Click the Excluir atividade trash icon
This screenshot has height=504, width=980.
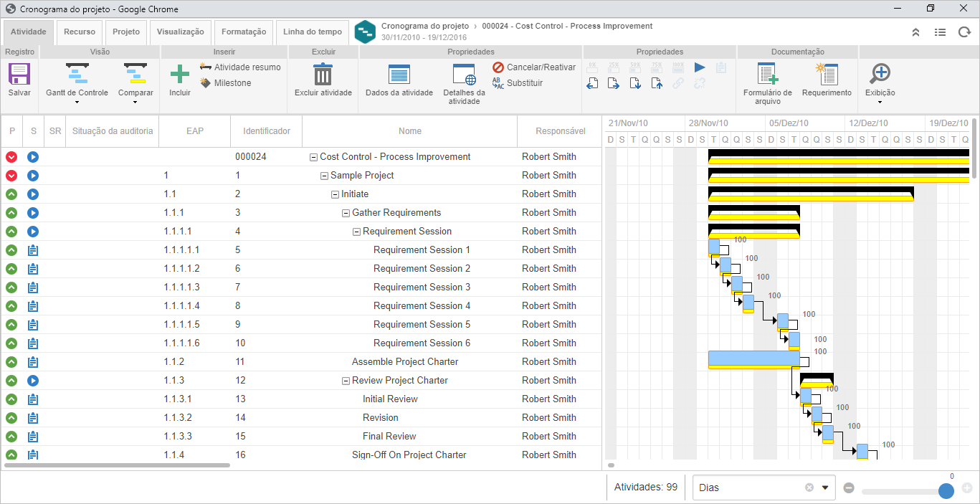pos(323,74)
